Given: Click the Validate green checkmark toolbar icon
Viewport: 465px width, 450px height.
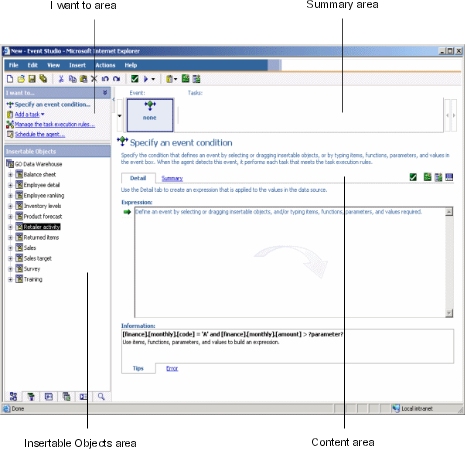Looking at the screenshot, I should pyautogui.click(x=135, y=79).
